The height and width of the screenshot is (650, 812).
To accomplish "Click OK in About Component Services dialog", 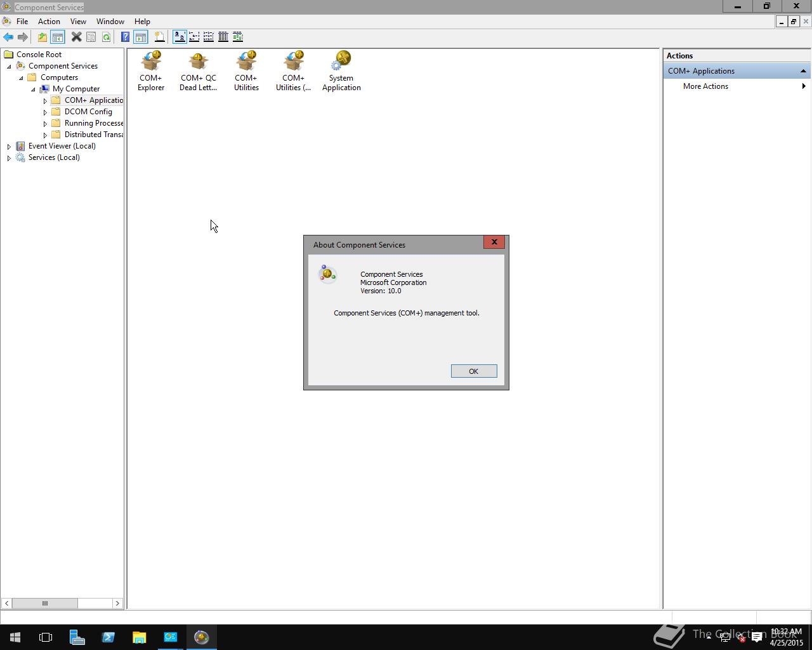I will coord(474,371).
